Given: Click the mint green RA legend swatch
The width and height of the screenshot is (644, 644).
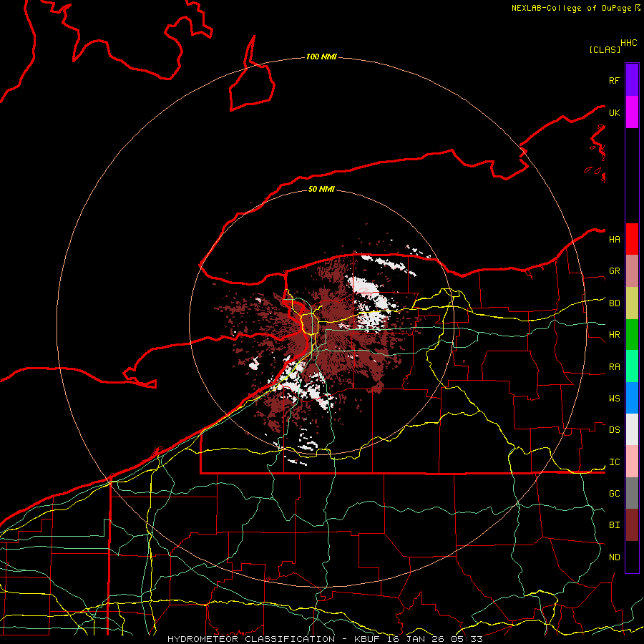Looking at the screenshot, I should 632,366.
